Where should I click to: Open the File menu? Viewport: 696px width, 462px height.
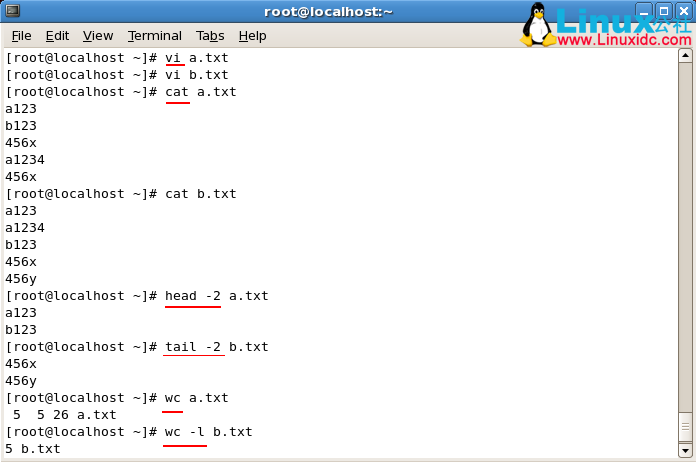pos(21,36)
